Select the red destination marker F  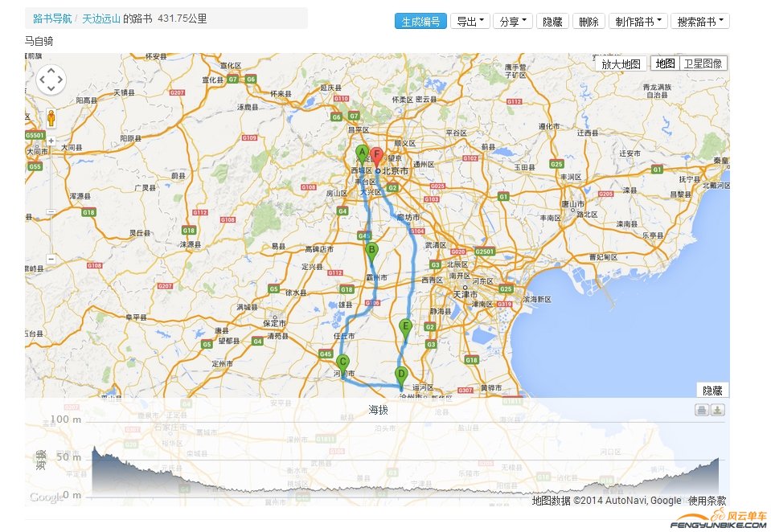376,154
